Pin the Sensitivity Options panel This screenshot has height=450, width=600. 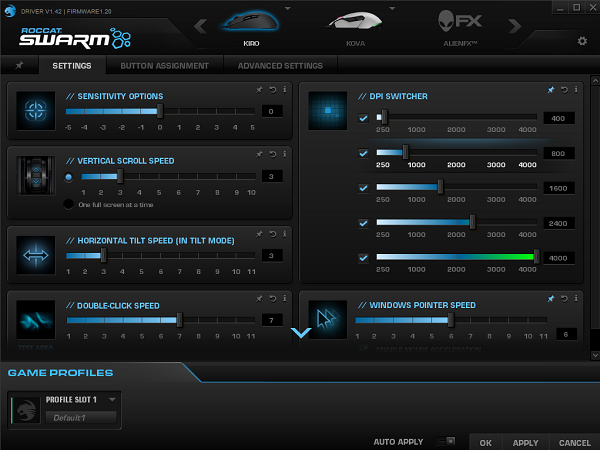(259, 90)
